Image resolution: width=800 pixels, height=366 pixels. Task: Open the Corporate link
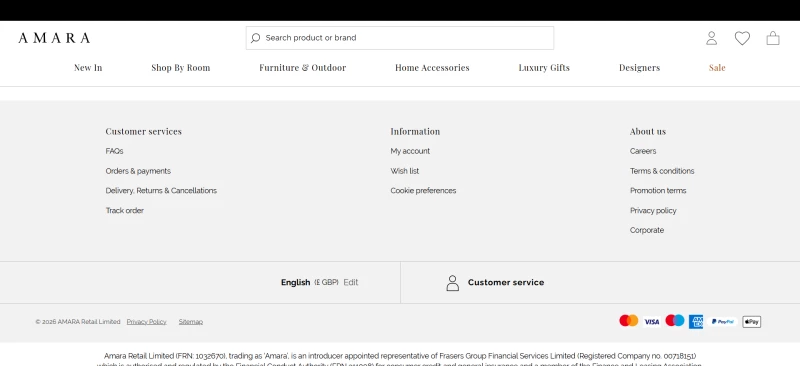tap(647, 230)
